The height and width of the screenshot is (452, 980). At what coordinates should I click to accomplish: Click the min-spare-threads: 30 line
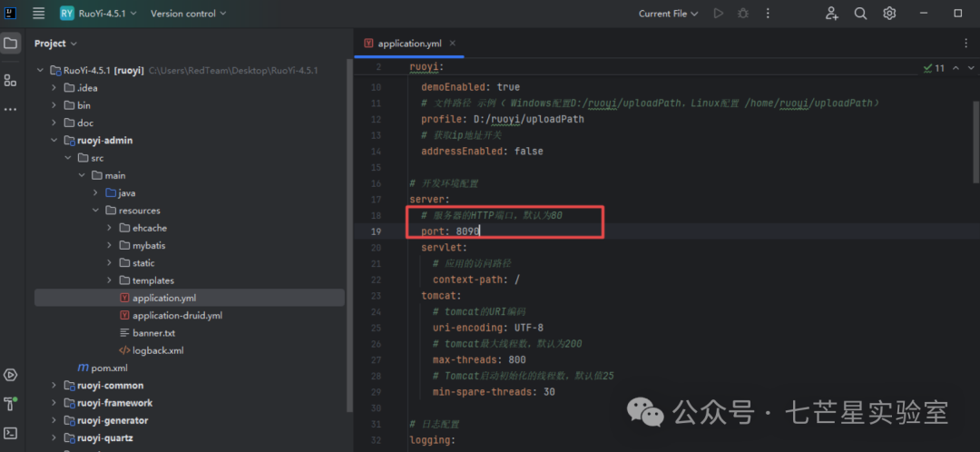pos(494,392)
